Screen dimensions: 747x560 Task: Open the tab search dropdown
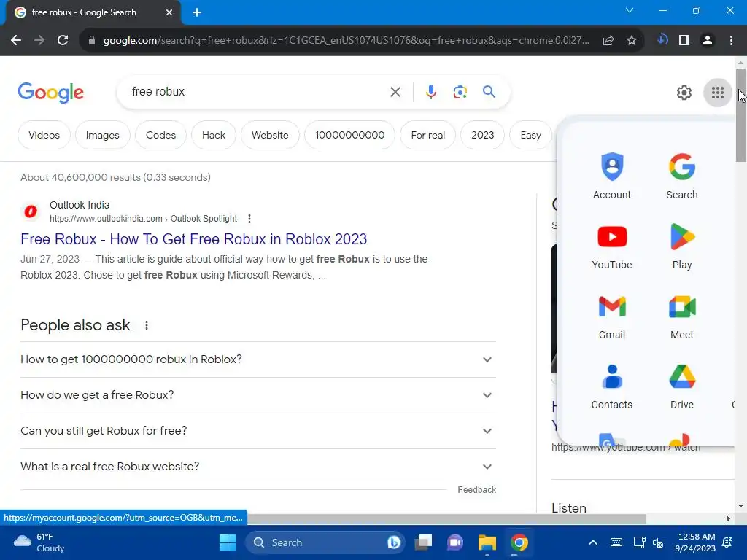pyautogui.click(x=630, y=10)
